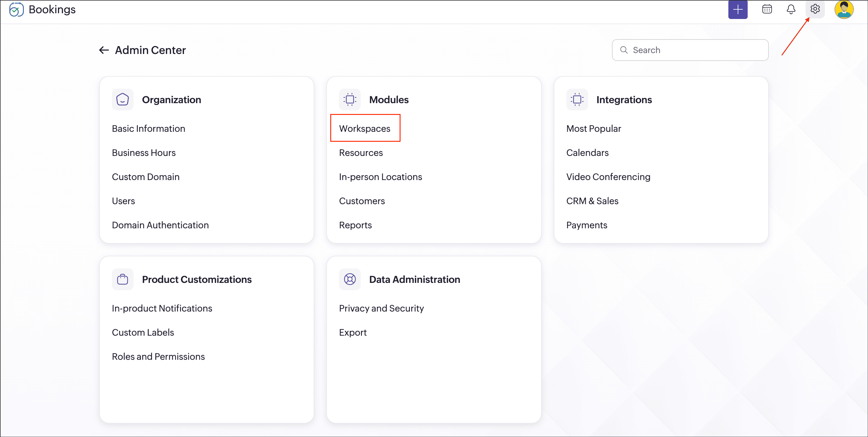Open Roles and Permissions
868x437 pixels.
tap(158, 356)
